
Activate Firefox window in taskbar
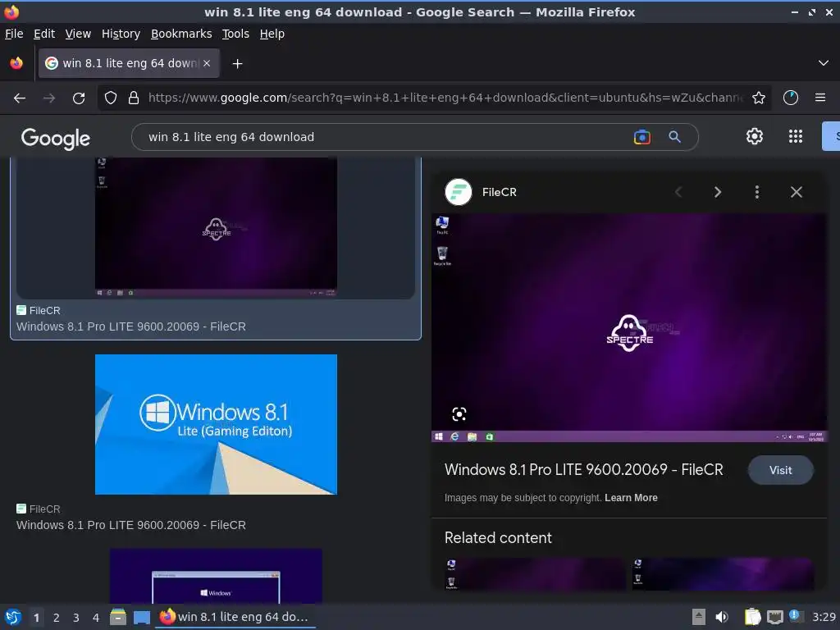(235, 617)
